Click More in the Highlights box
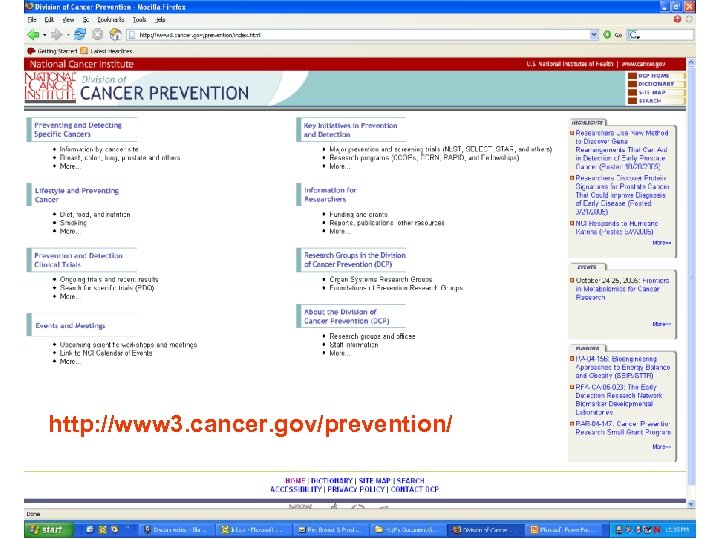Viewport: 720px width, 540px height. point(661,242)
